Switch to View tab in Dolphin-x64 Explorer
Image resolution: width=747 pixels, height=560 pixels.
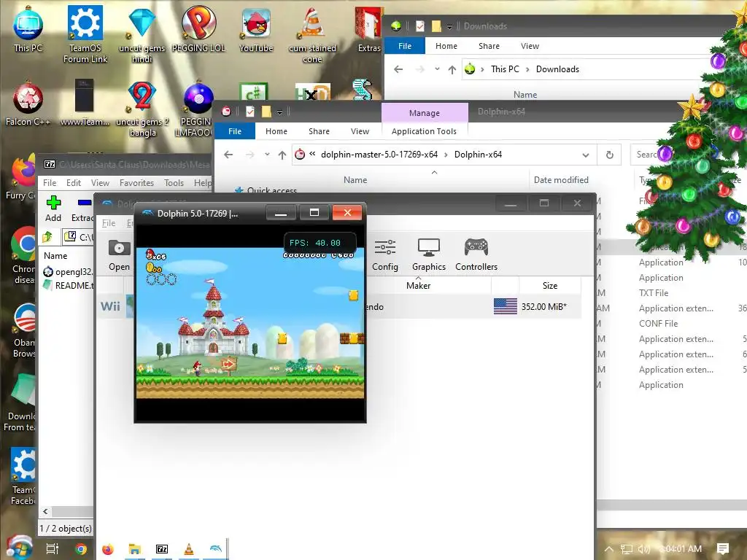click(360, 131)
